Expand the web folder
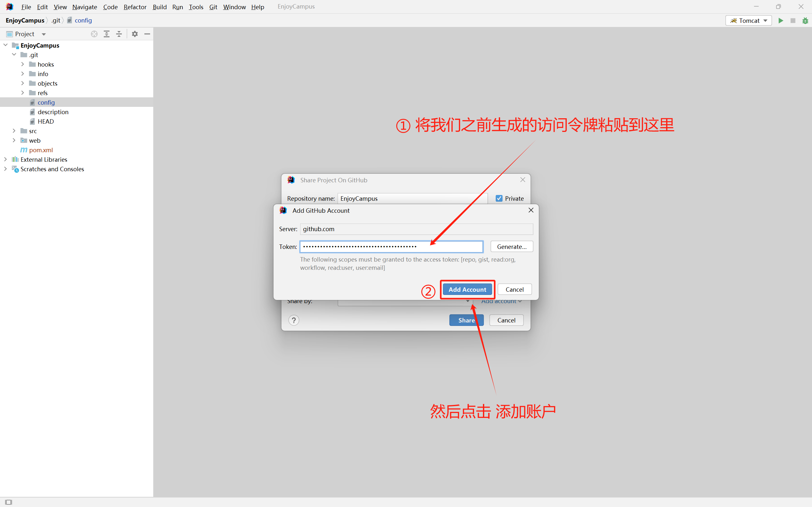 tap(14, 140)
